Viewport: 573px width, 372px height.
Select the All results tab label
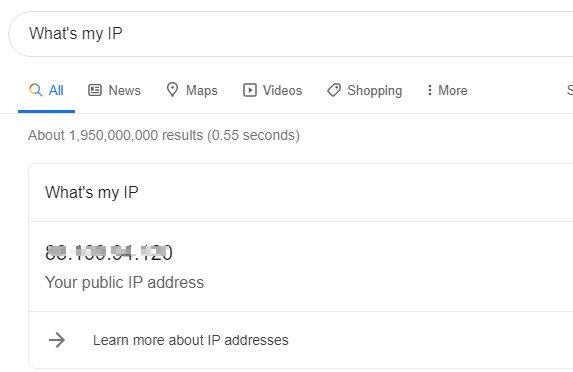(x=56, y=90)
